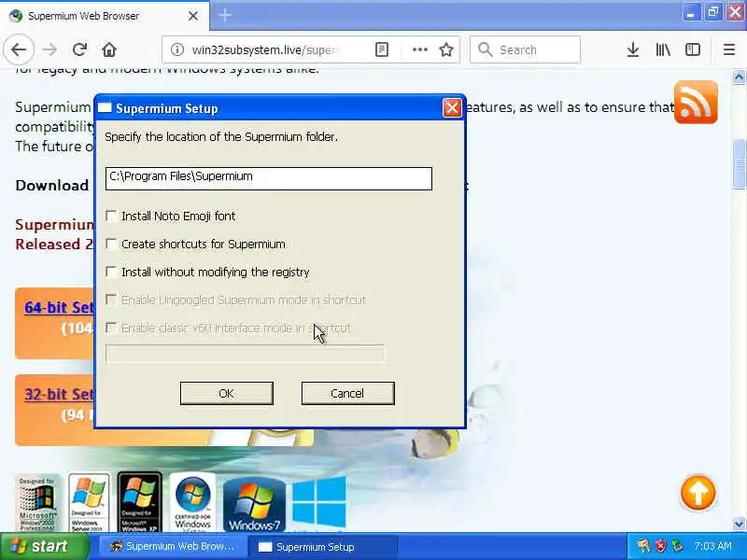Open the hamburger application menu
Image resolution: width=747 pixels, height=560 pixels.
click(x=729, y=49)
